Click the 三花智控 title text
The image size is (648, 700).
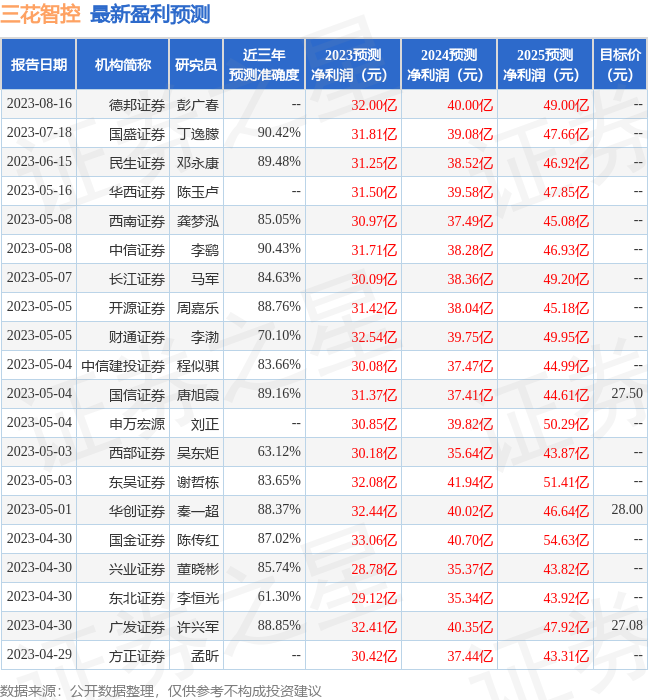[x=40, y=14]
